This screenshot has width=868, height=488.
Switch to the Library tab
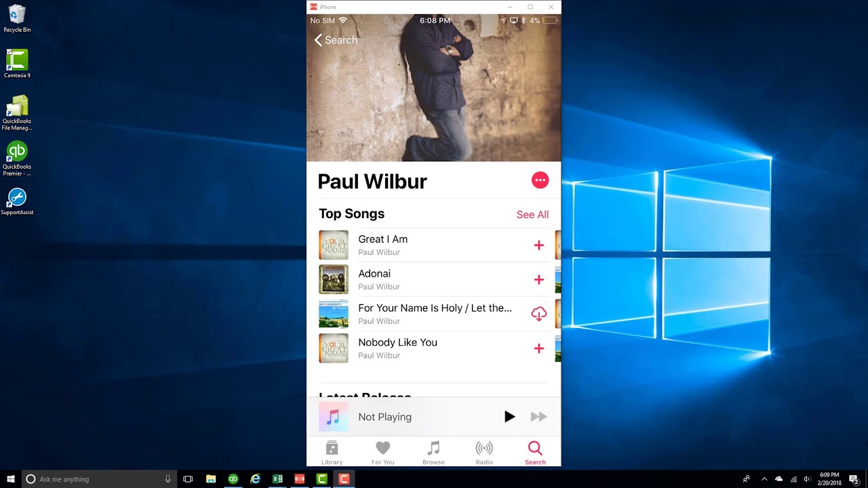point(332,452)
